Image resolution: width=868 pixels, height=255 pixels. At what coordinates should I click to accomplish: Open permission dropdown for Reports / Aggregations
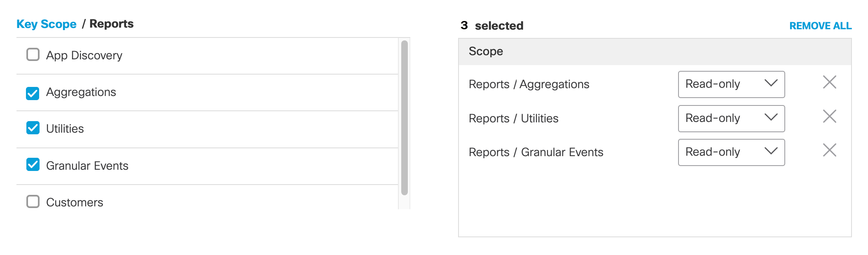pyautogui.click(x=731, y=84)
